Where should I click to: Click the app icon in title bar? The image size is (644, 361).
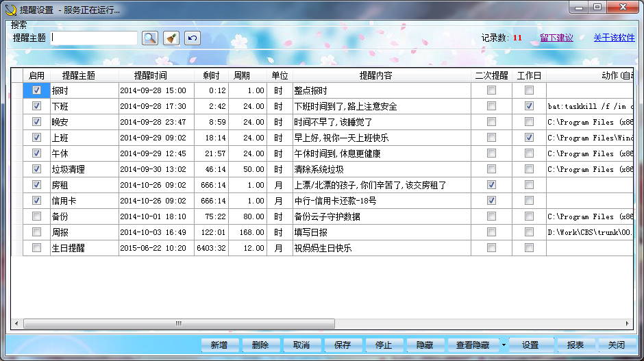pos(10,9)
